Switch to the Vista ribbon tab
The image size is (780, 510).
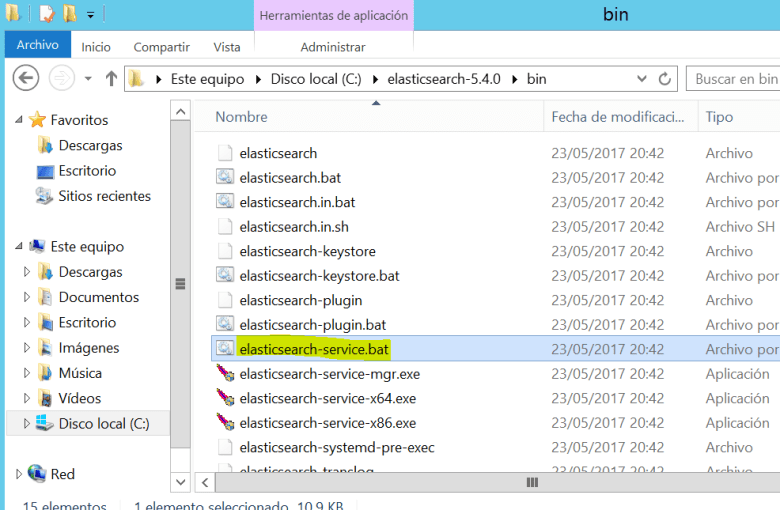pos(227,47)
